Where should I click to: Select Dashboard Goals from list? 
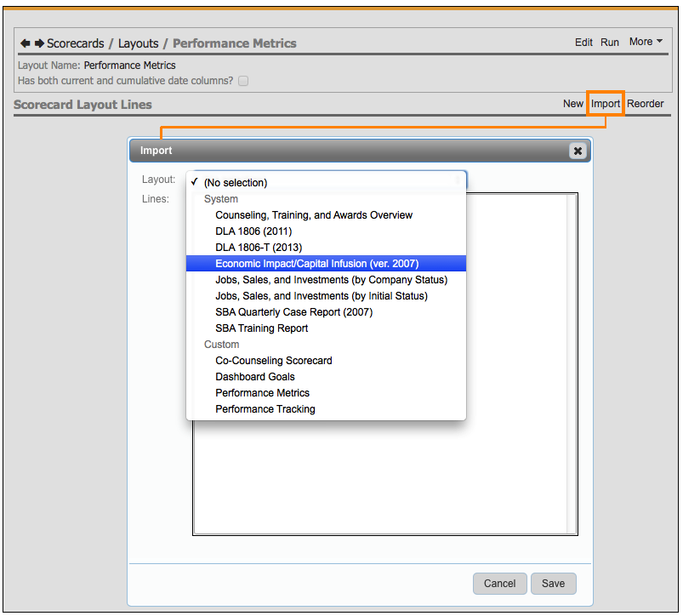click(x=255, y=377)
